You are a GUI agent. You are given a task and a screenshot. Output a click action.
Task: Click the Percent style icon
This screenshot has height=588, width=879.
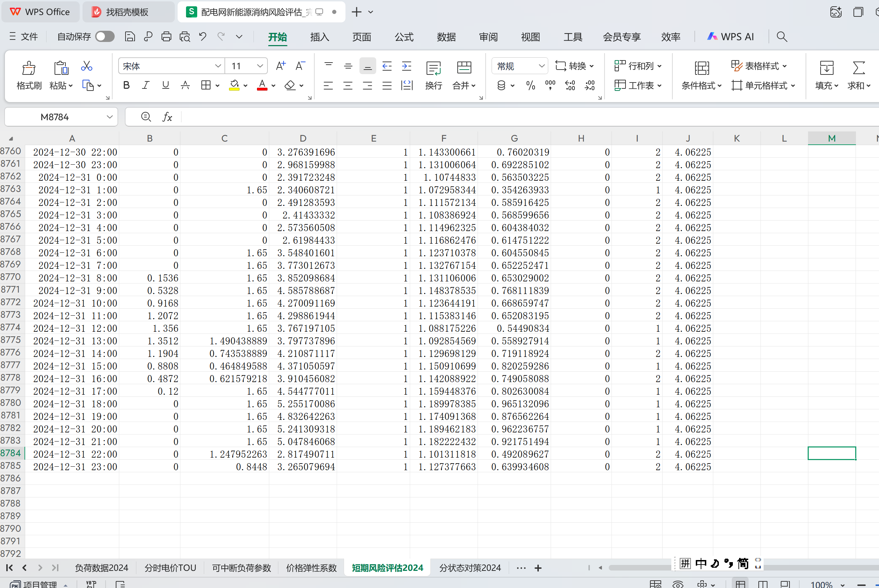click(531, 86)
